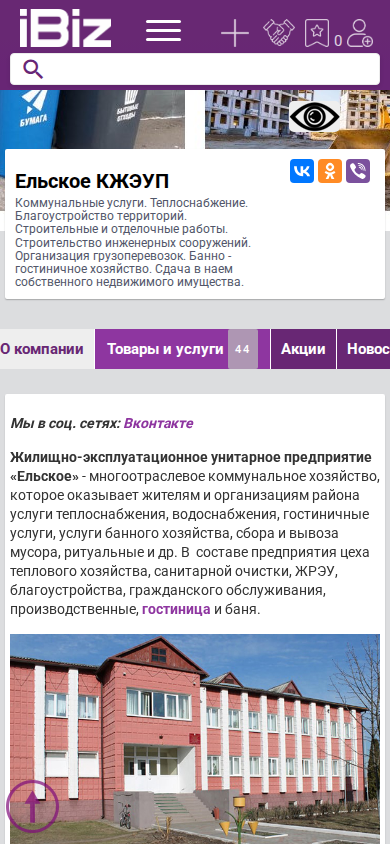Click the plus add icon

click(x=235, y=33)
